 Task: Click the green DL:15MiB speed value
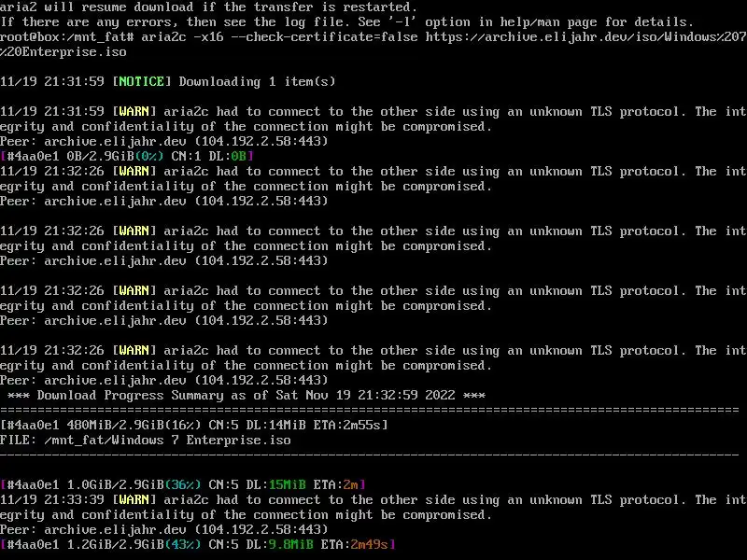click(275, 484)
